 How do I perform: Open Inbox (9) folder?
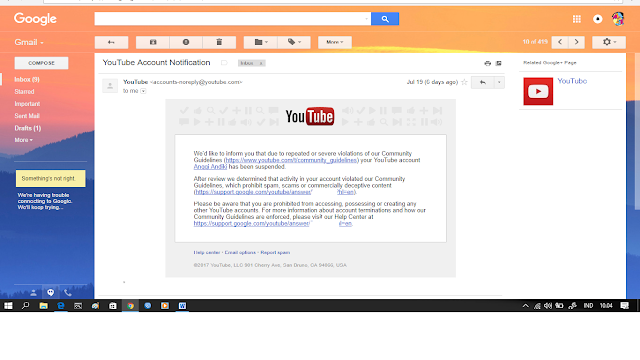[x=27, y=80]
